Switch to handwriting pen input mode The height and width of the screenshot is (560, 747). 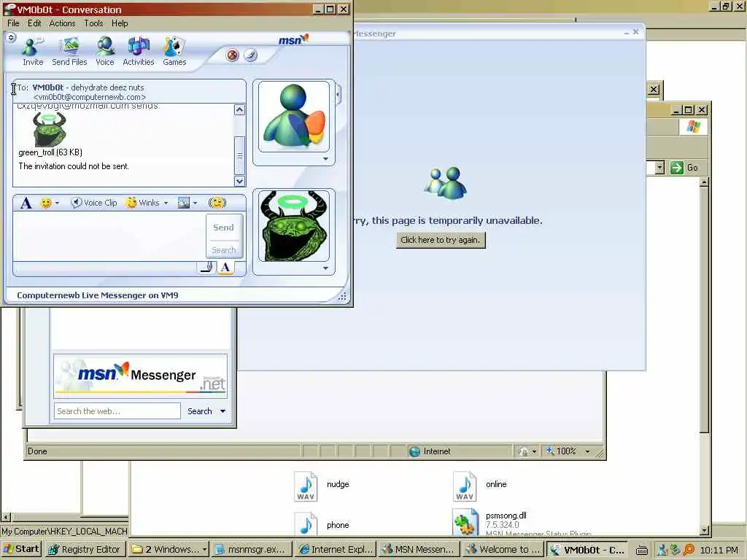(206, 268)
